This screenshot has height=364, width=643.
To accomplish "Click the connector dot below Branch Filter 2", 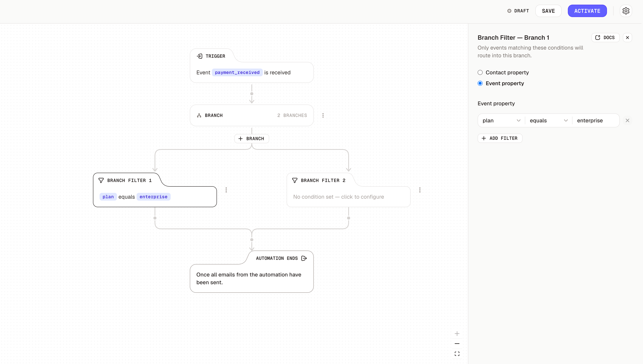I will coord(348,218).
